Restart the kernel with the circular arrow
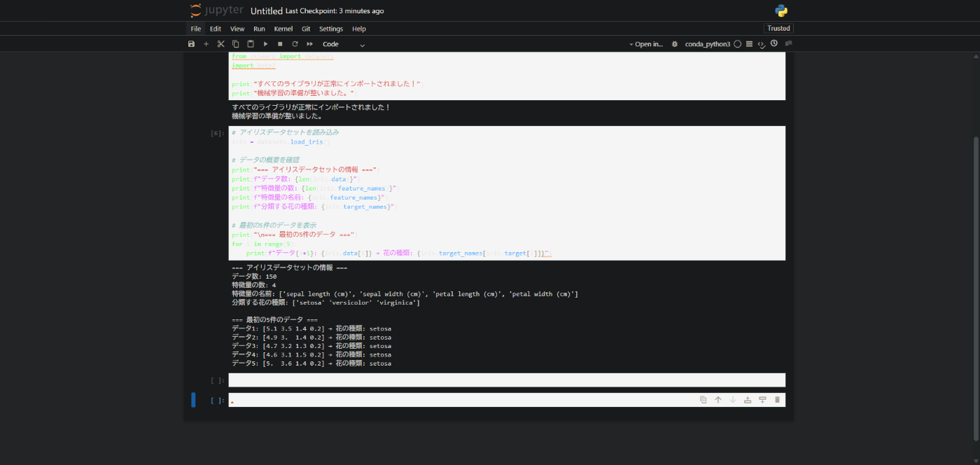The image size is (980, 465). (295, 44)
